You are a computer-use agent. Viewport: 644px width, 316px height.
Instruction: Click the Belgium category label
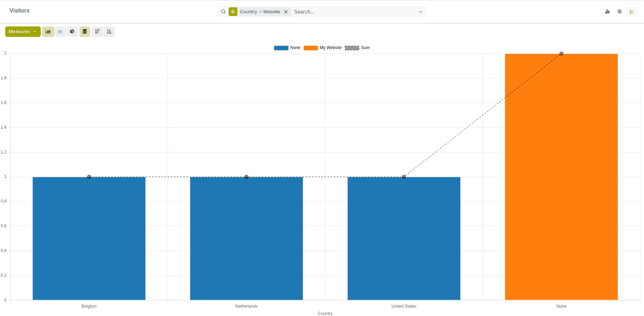coord(89,306)
